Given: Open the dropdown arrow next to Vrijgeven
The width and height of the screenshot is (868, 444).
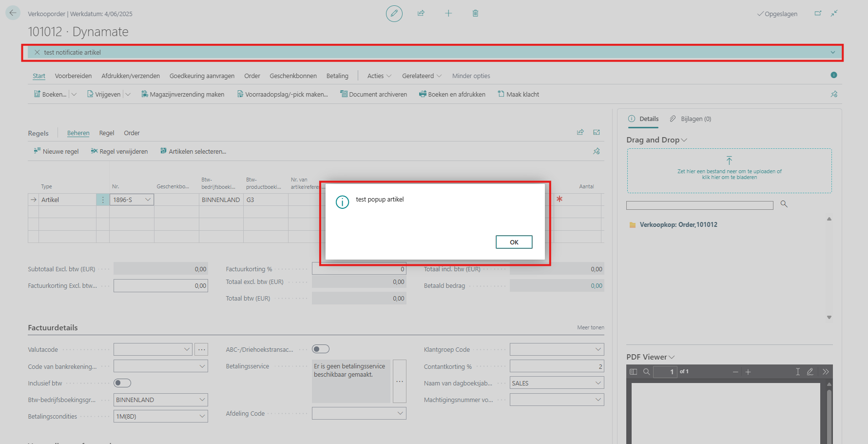Looking at the screenshot, I should (128, 94).
